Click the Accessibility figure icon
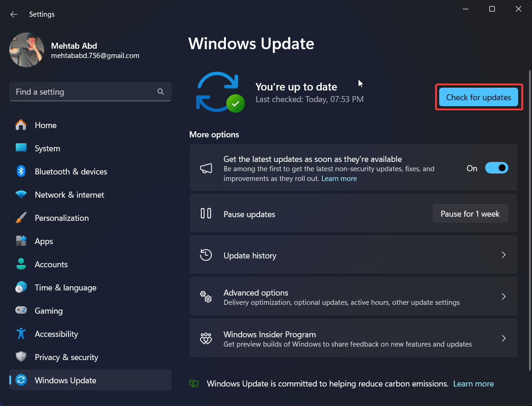Image resolution: width=532 pixels, height=406 pixels. click(x=21, y=334)
